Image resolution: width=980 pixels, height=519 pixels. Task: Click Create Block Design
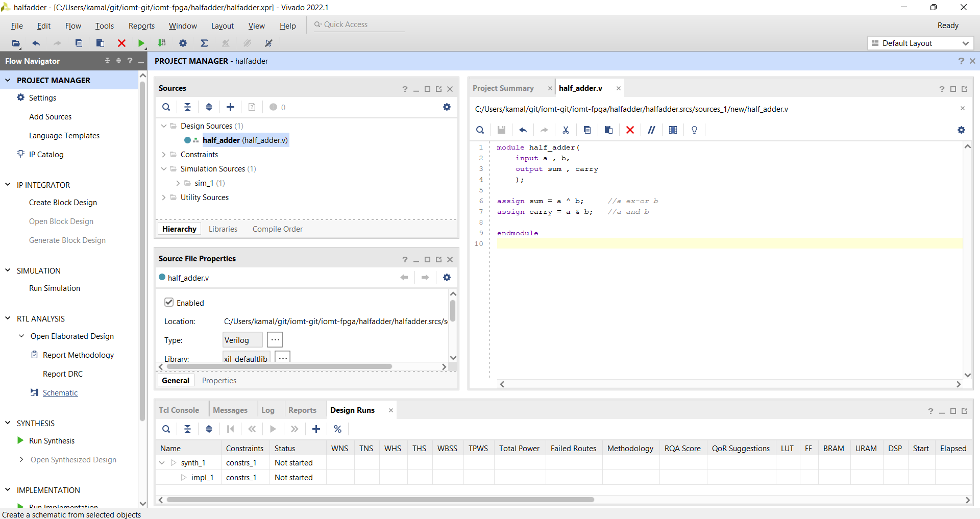(x=63, y=203)
